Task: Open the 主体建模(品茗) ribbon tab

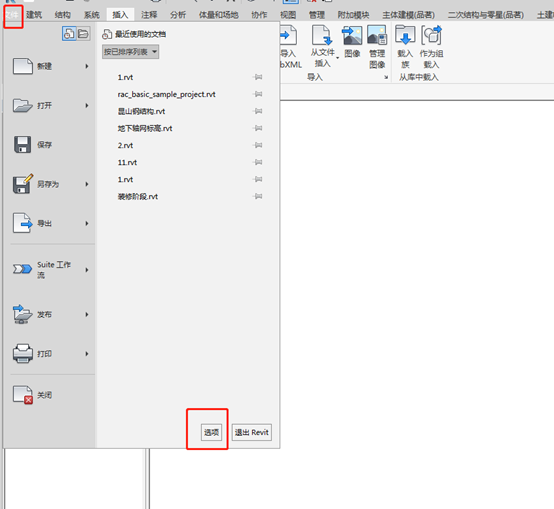Action: tap(408, 15)
